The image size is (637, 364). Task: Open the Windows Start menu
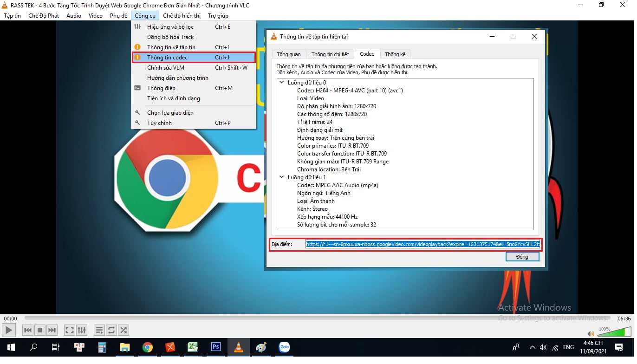coord(11,347)
